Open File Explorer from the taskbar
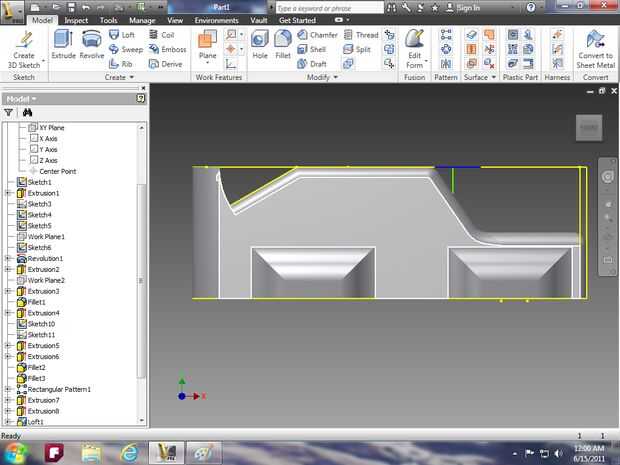Image resolution: width=620 pixels, height=465 pixels. point(91,453)
